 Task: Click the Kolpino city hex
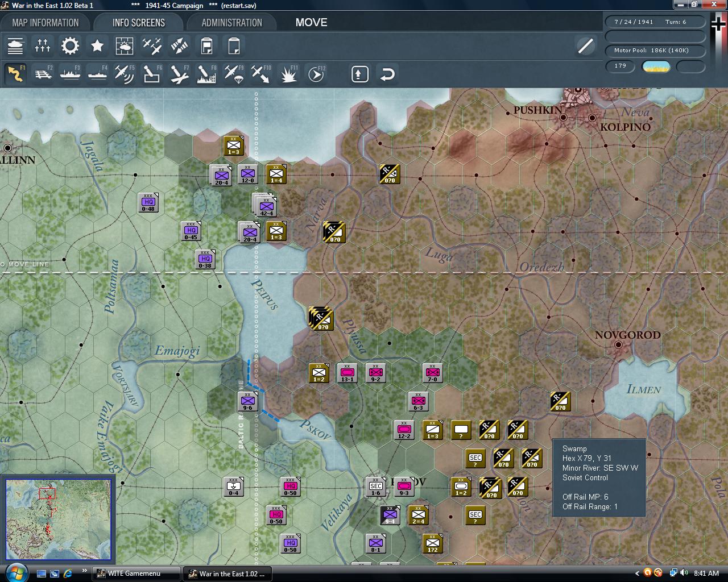tap(592, 118)
